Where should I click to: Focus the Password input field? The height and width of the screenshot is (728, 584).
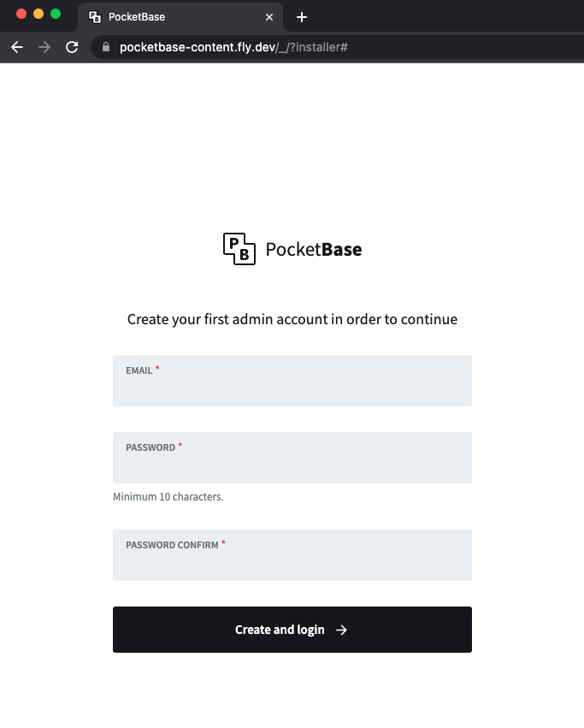(x=292, y=458)
